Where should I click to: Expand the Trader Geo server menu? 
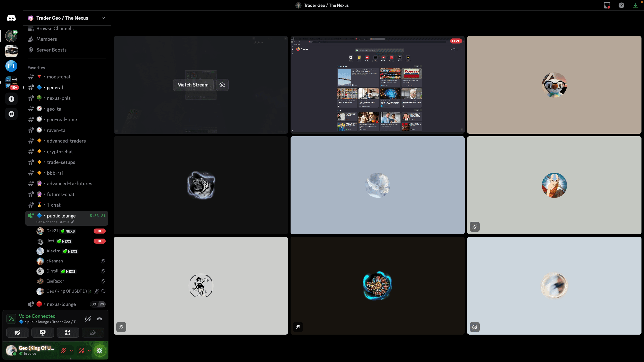(103, 18)
